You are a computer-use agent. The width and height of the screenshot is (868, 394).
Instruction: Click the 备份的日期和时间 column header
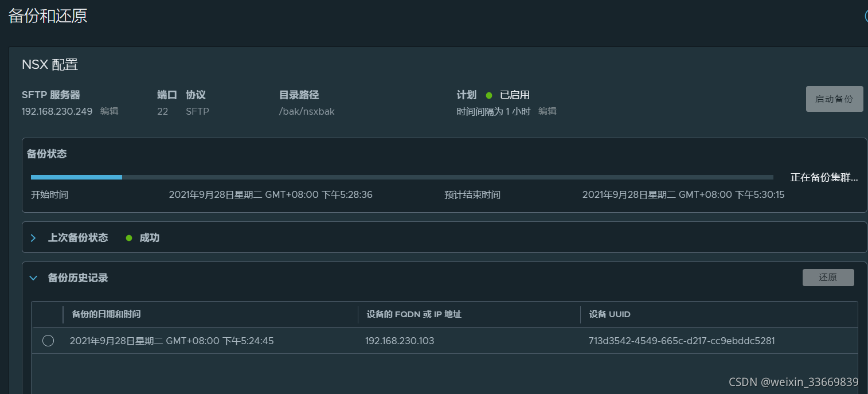[106, 314]
